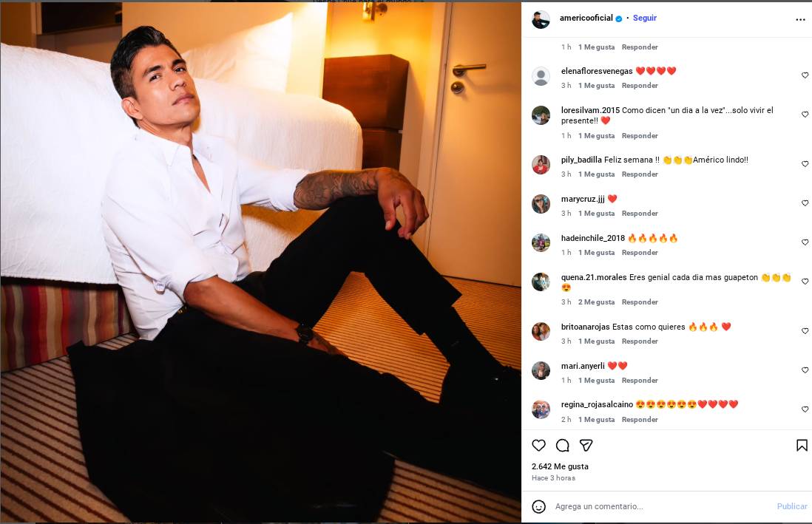Open britoanarojas username link

586,327
